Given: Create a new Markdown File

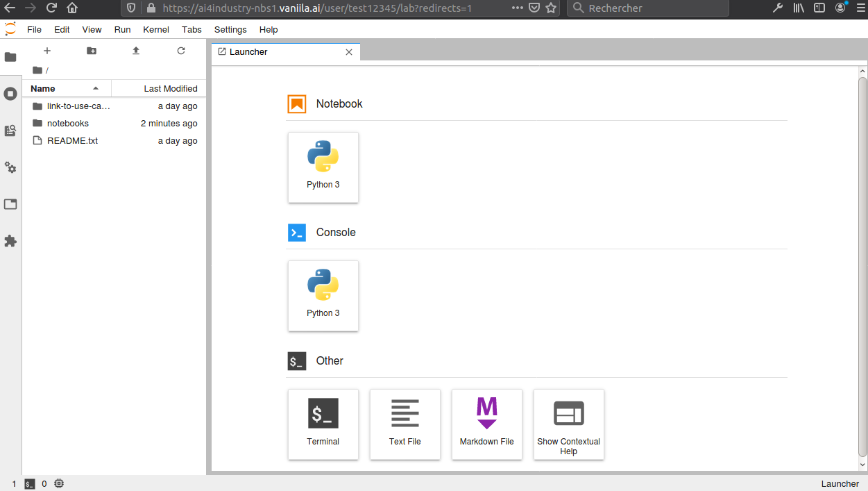Looking at the screenshot, I should pyautogui.click(x=487, y=424).
